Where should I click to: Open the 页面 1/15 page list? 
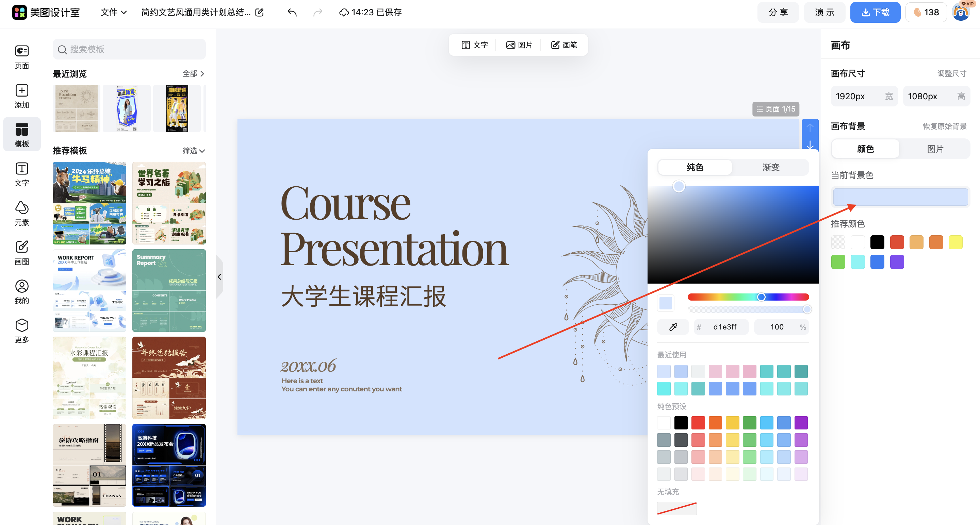776,109
